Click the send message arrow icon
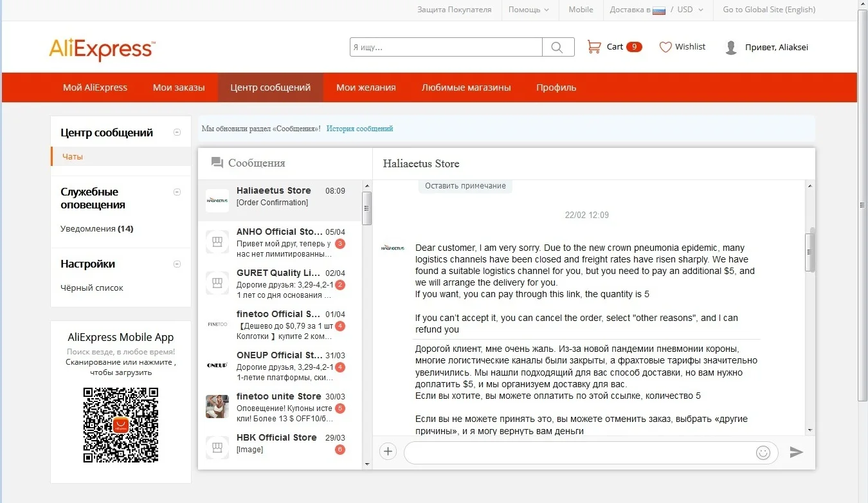Image resolution: width=868 pixels, height=503 pixels. click(797, 452)
